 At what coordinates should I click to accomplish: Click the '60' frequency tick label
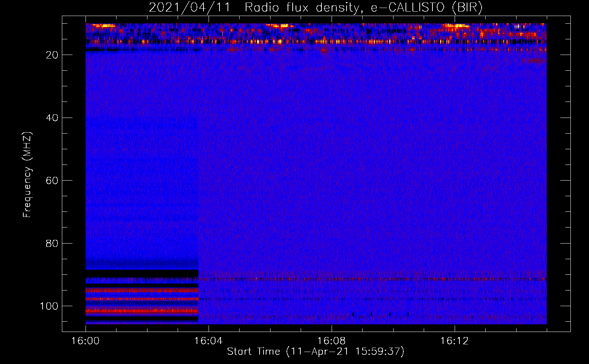(52, 181)
